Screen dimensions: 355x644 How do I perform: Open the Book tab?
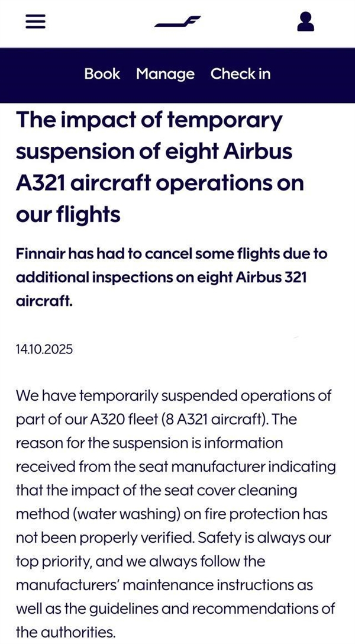coord(102,74)
